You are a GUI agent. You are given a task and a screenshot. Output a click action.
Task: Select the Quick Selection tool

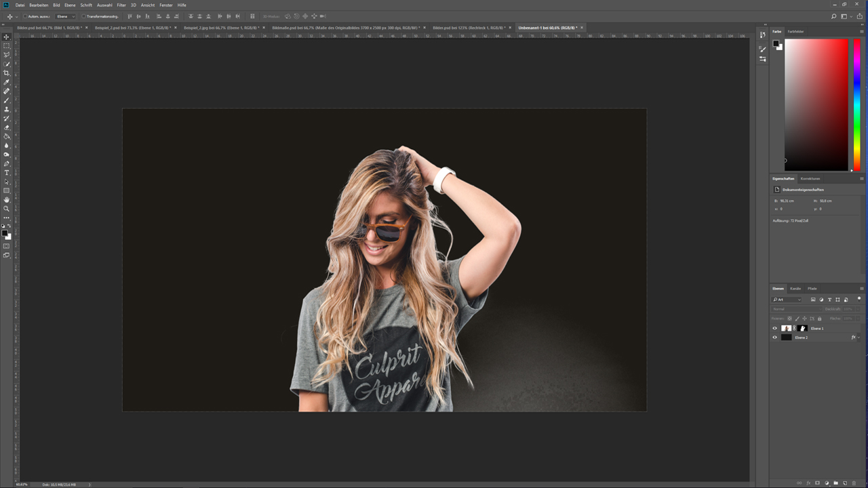[x=7, y=64]
